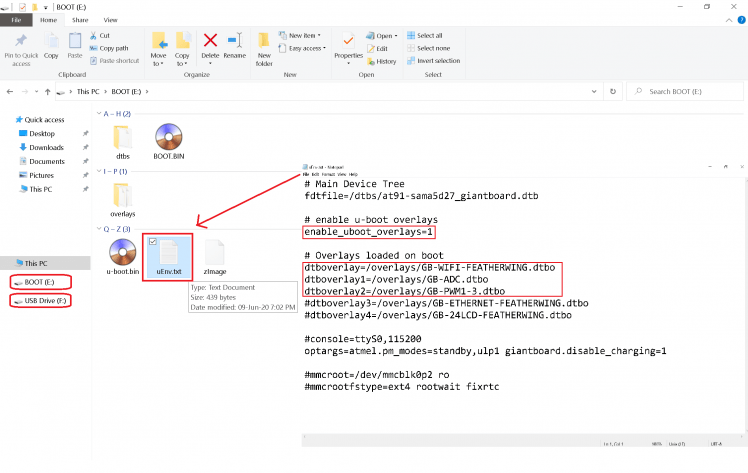Refresh the BOOT (E:) folder view
This screenshot has height=473, width=748.
pyautogui.click(x=613, y=92)
